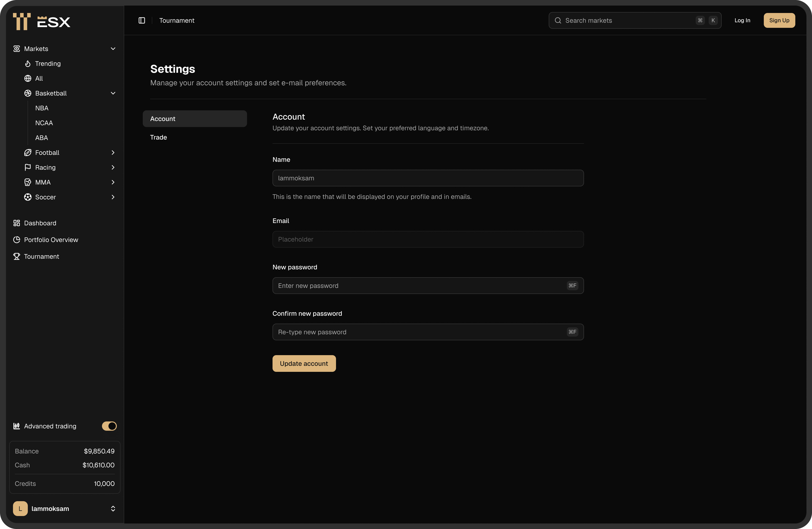Screen dimensions: 812x529
Task: Open Portfolio Overview page
Action: tap(51, 240)
